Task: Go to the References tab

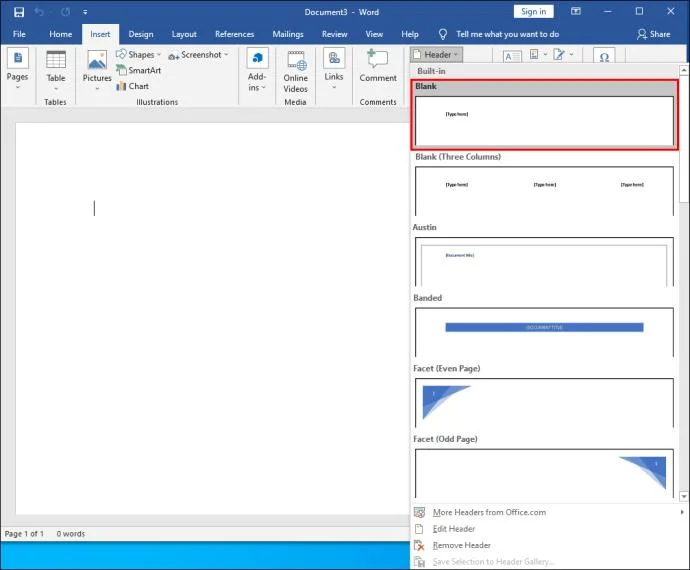Action: pyautogui.click(x=235, y=34)
